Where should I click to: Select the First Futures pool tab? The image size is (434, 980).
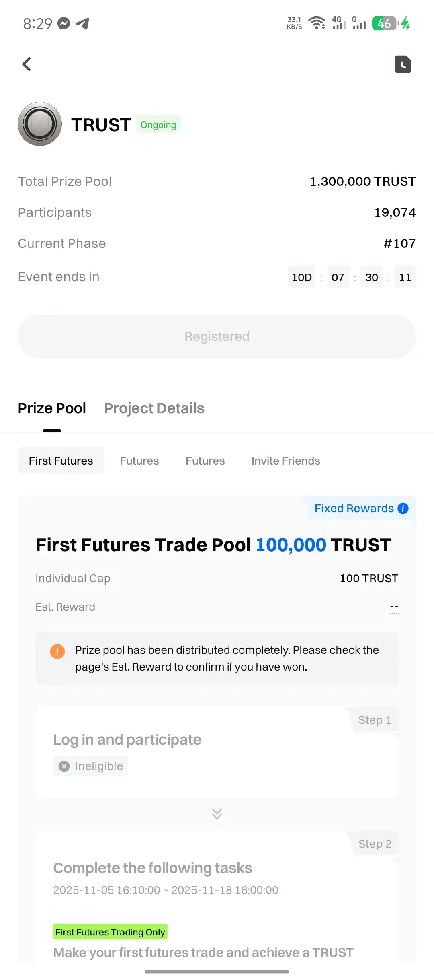click(x=61, y=461)
